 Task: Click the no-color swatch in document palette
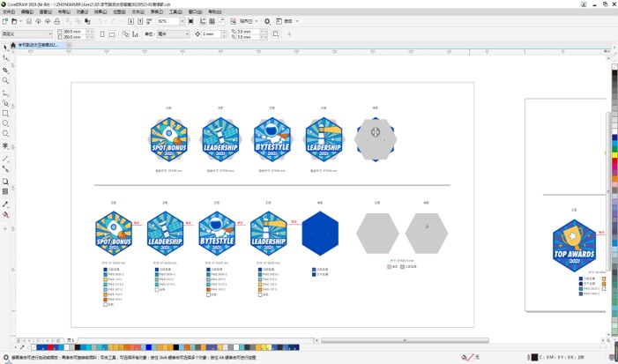(34, 347)
